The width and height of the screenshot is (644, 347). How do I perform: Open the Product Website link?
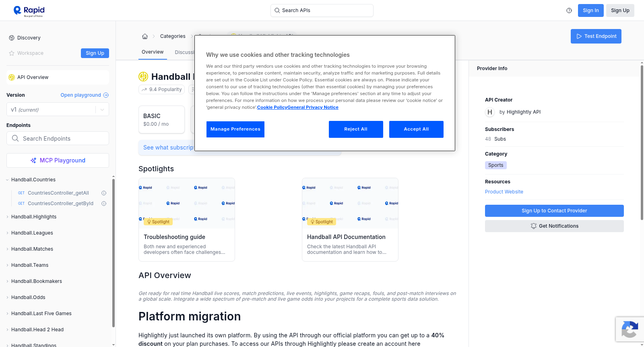504,192
